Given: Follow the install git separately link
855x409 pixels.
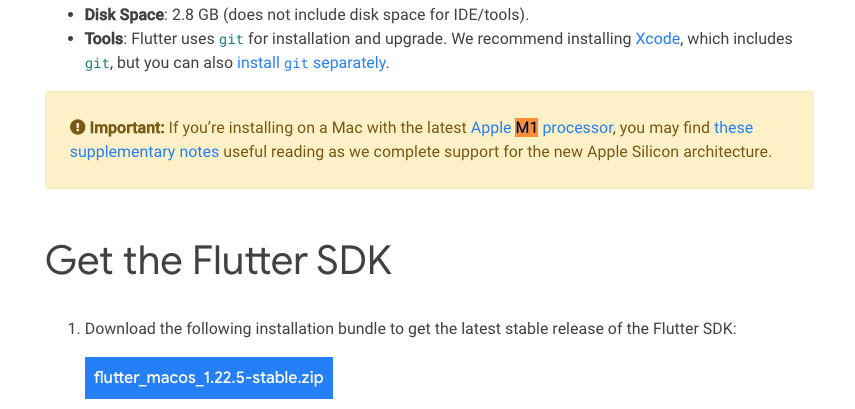Looking at the screenshot, I should [311, 63].
